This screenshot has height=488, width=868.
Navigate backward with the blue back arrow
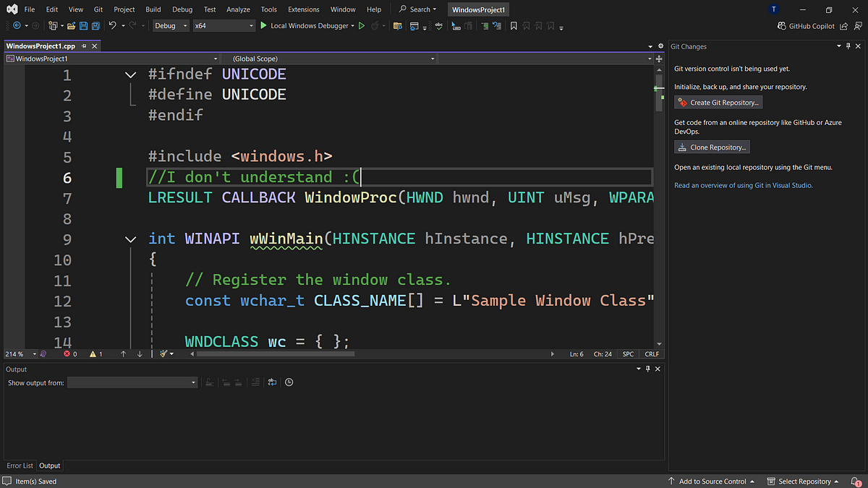click(x=16, y=25)
